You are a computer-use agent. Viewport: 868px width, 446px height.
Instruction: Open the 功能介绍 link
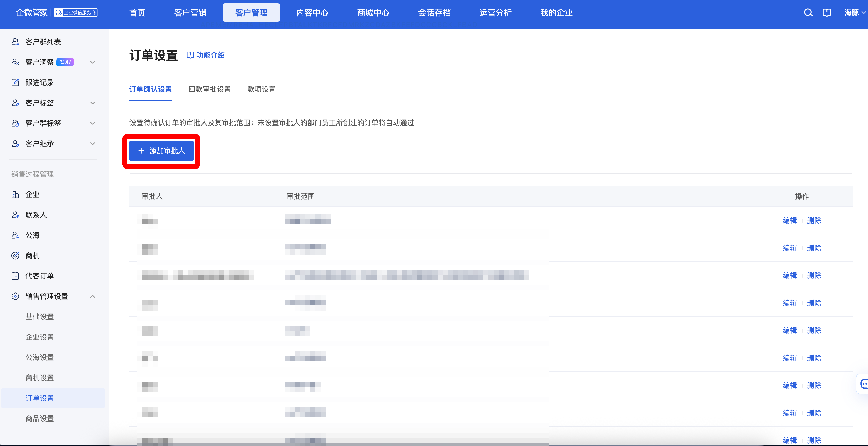(206, 55)
